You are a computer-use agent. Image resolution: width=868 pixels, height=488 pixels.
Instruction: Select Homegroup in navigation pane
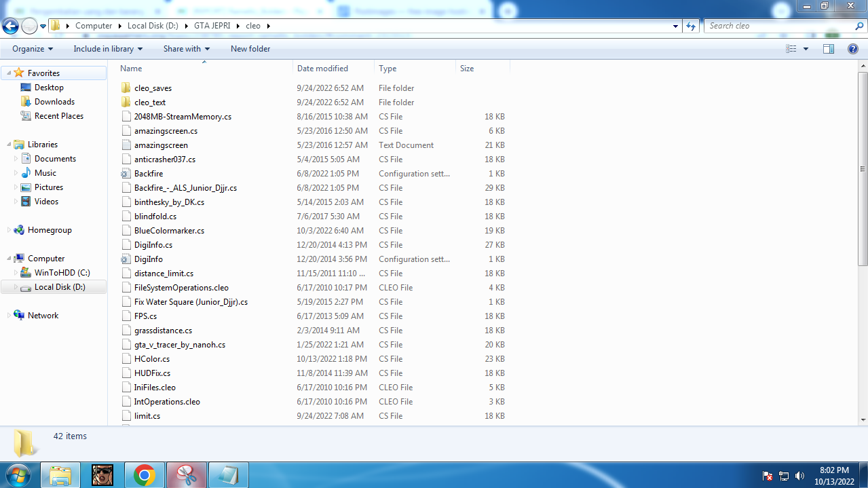click(x=50, y=230)
